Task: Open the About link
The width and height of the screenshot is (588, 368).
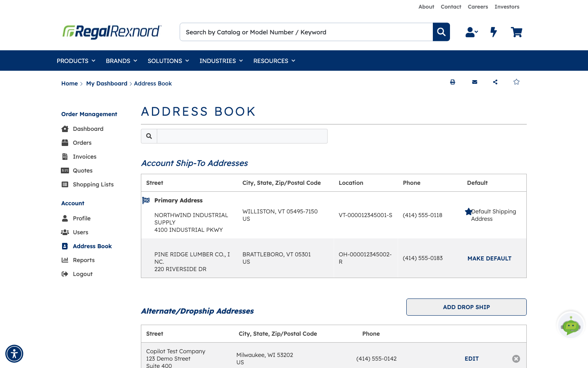Action: click(426, 7)
